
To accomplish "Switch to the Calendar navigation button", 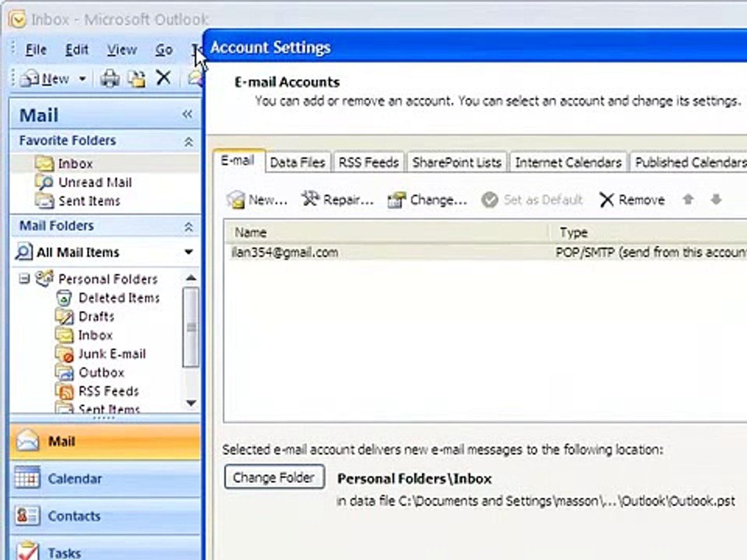I will coord(105,479).
